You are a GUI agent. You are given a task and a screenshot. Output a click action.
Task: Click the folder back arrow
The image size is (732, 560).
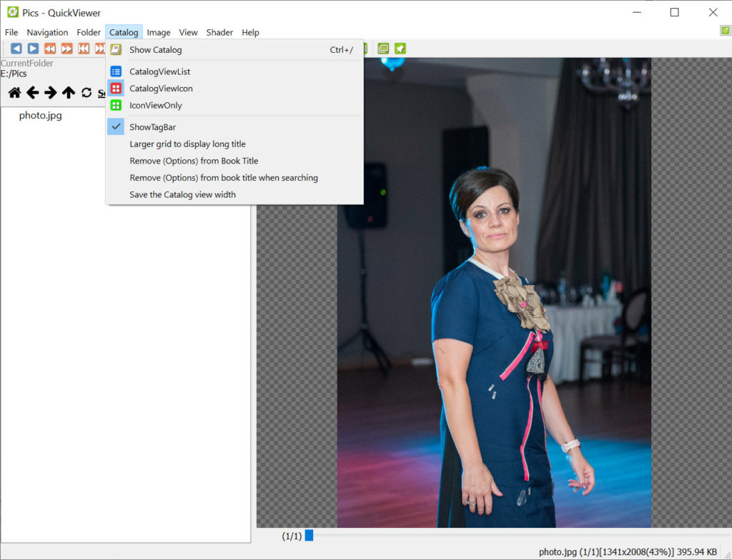point(32,93)
